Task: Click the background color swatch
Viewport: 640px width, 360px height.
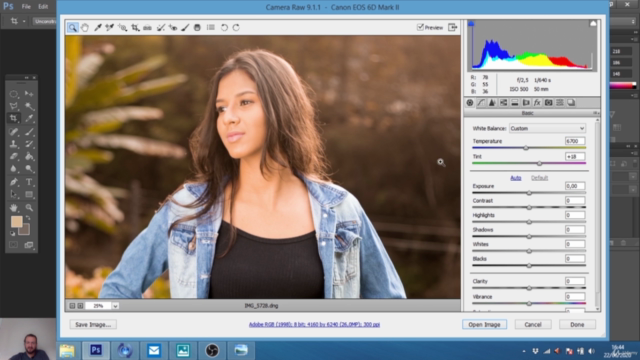Action: coord(25,230)
